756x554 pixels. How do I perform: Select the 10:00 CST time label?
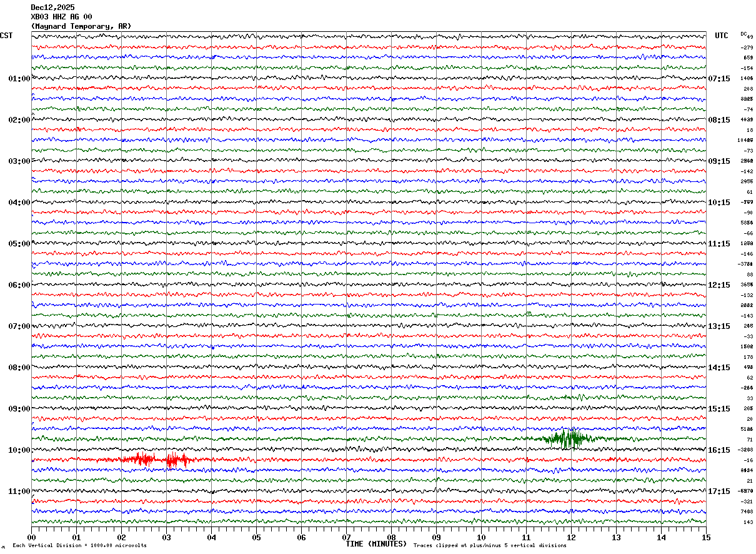pyautogui.click(x=19, y=450)
